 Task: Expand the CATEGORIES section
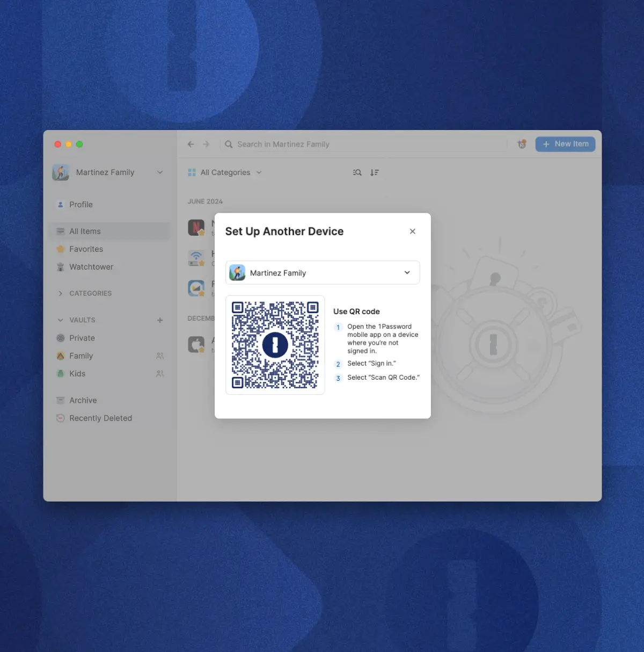tap(60, 293)
